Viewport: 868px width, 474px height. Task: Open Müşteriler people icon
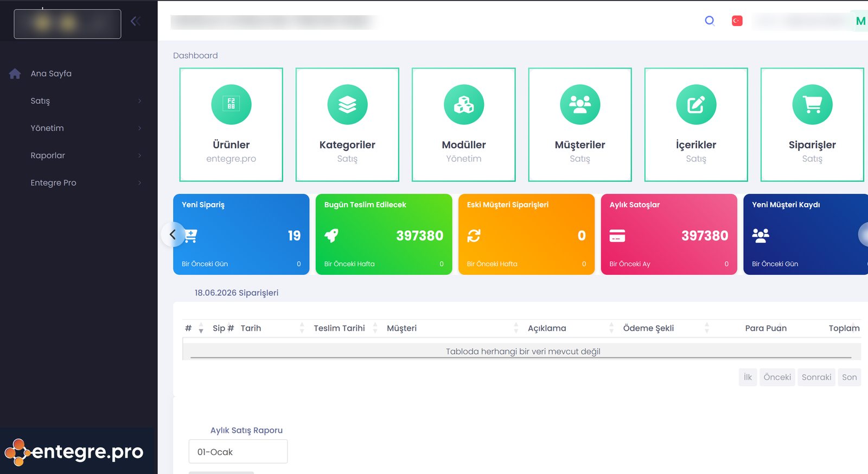click(580, 104)
